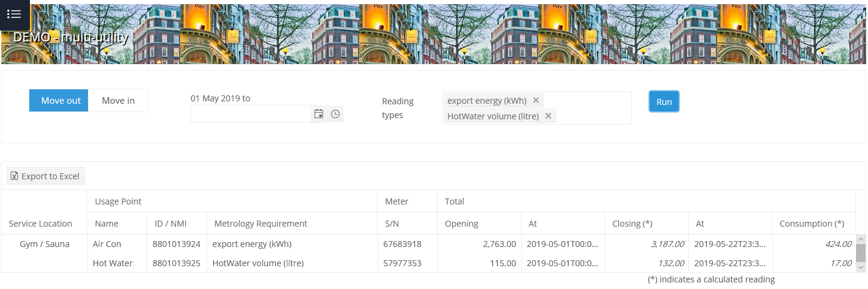Open the Reading types multi-select box
868x289 pixels.
tap(593, 108)
